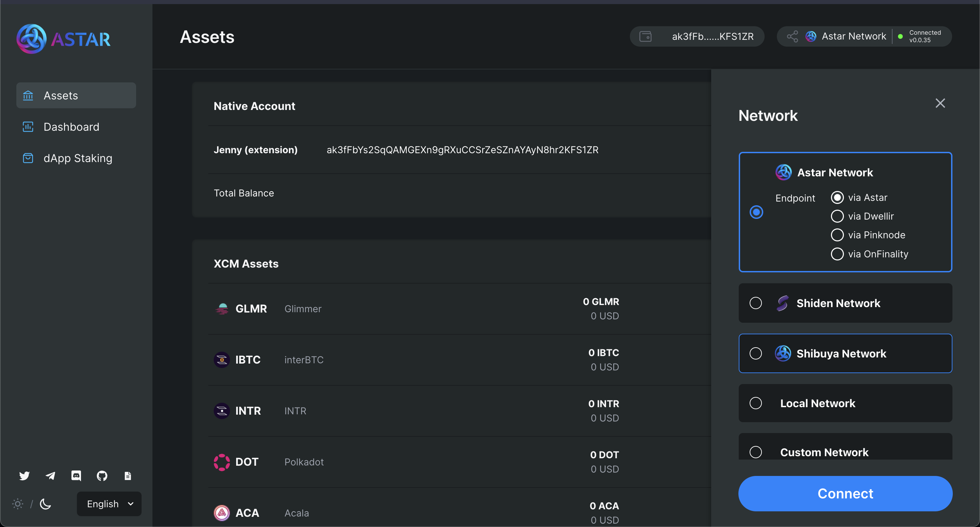
Task: Open the Dashboard menu item
Action: coord(76,127)
